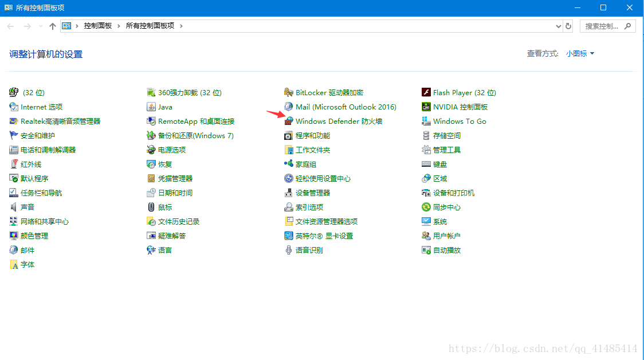Open 区域 link
This screenshot has height=360, width=644.
pos(440,179)
